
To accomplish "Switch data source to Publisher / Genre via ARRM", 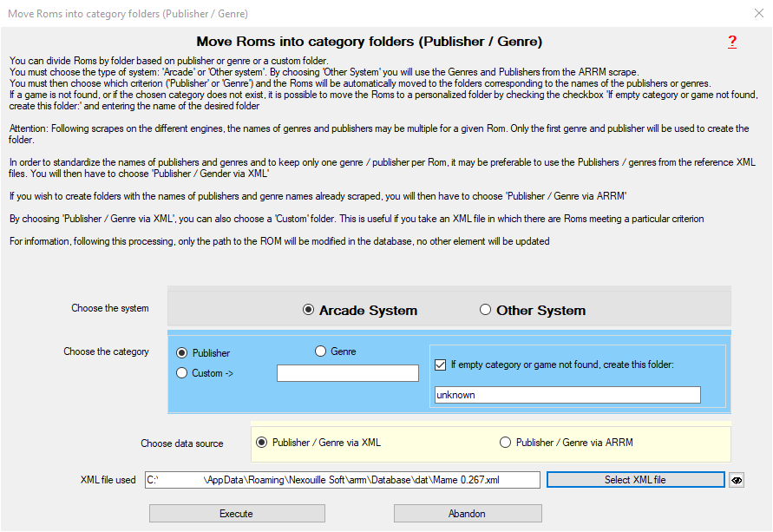I will 506,443.
